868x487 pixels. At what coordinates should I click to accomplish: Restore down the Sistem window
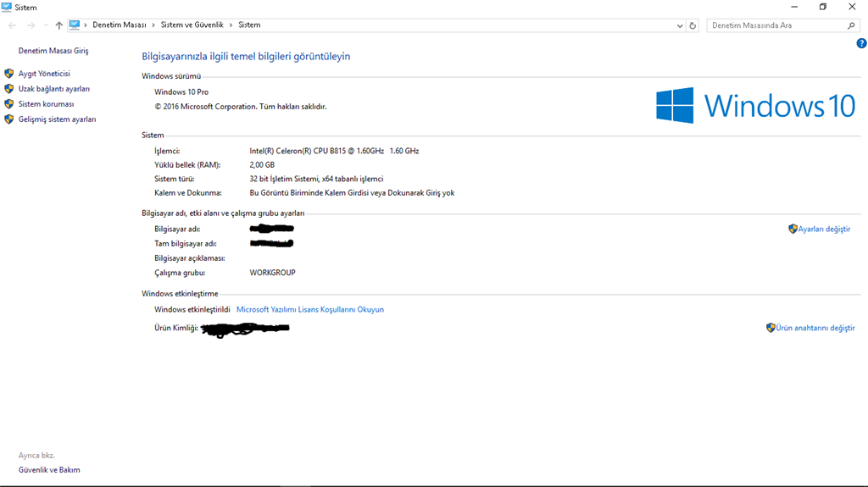[823, 7]
